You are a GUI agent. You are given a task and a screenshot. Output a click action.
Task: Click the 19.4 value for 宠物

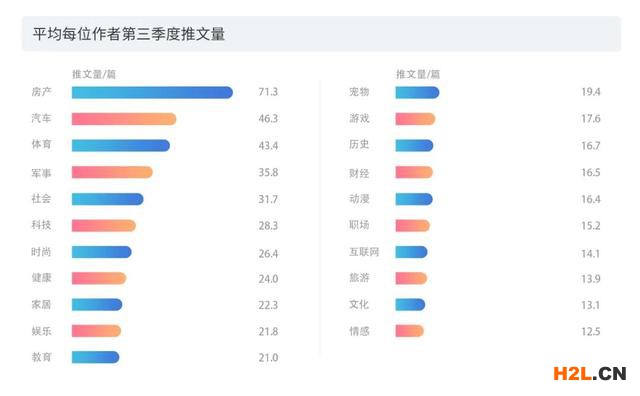(591, 92)
